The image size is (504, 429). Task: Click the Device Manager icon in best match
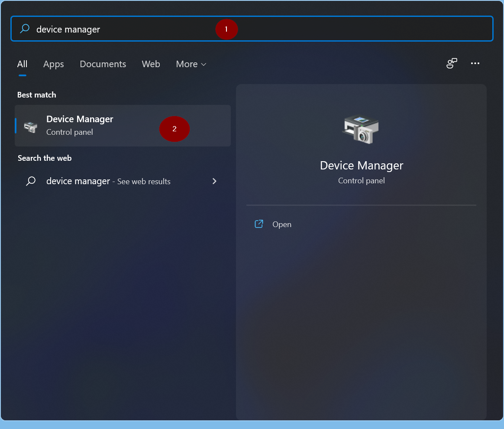pos(31,127)
